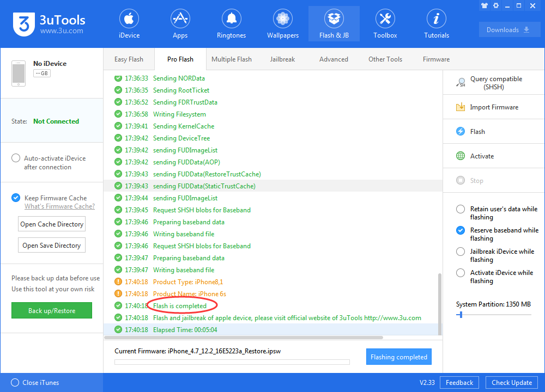Click warning icon beside Product Name row
The image size is (545, 392).
pyautogui.click(x=118, y=294)
